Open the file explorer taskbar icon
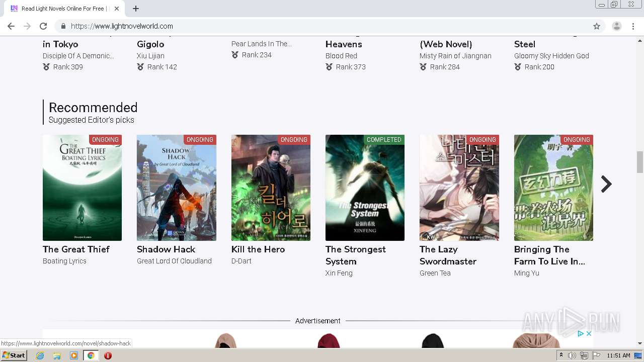 pos(57,355)
